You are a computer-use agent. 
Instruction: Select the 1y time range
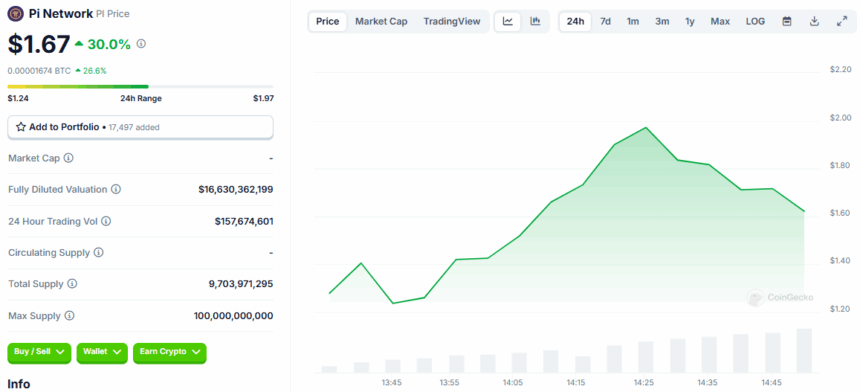click(690, 22)
